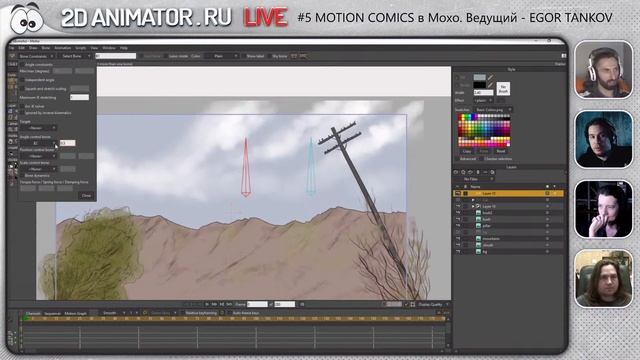Image resolution: width=640 pixels, height=360 pixels.
Task: Open the Display Quality dropdown
Action: [x=433, y=304]
